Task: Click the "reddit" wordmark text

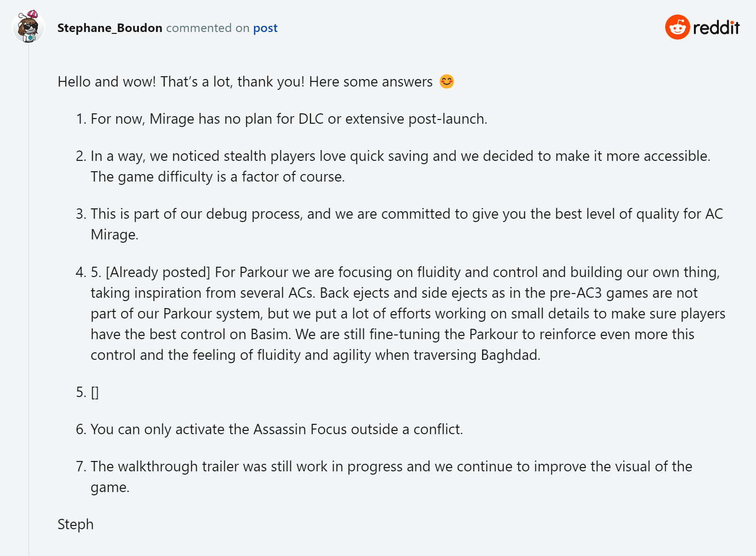Action: pyautogui.click(x=716, y=28)
